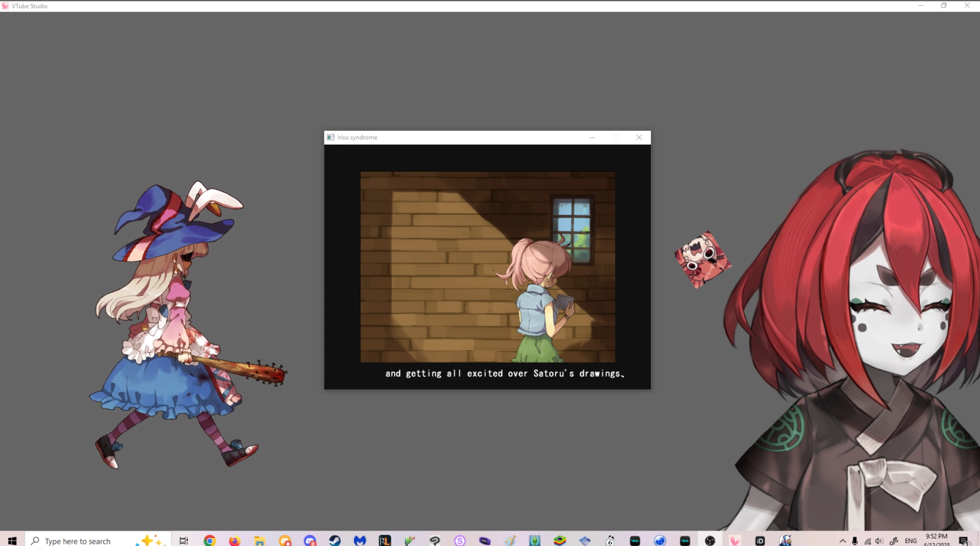Open the volume control in tray
This screenshot has height=546, width=980.
pyautogui.click(x=879, y=541)
